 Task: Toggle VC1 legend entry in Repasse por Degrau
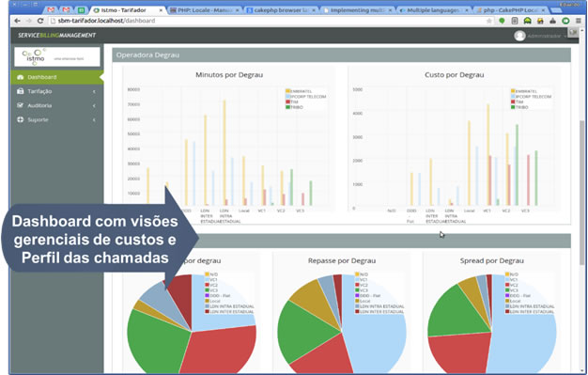(361, 280)
